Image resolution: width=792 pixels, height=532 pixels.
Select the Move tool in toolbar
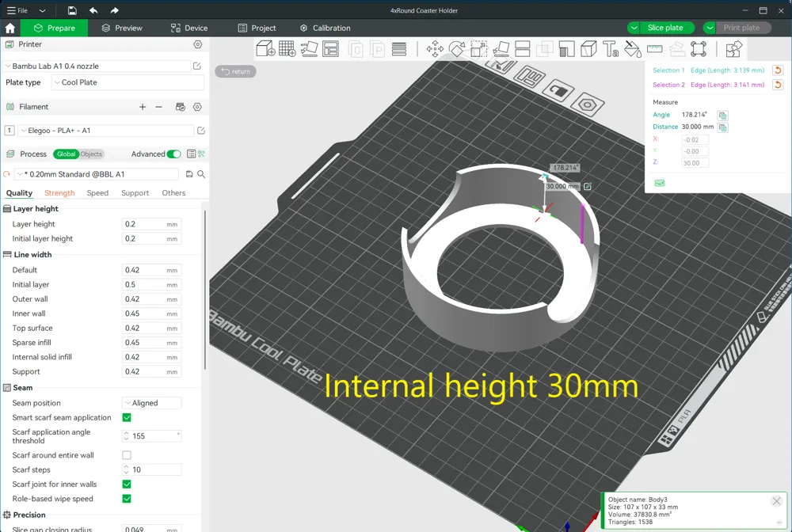coord(435,49)
